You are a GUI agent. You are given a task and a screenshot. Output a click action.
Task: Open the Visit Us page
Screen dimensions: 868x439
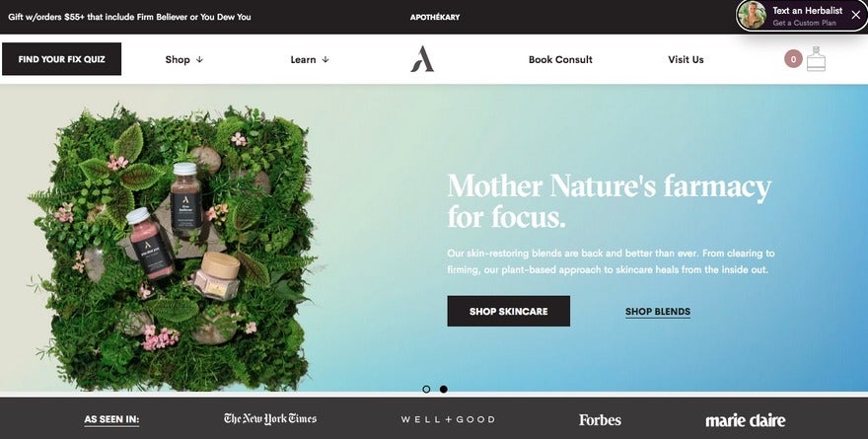[686, 59]
